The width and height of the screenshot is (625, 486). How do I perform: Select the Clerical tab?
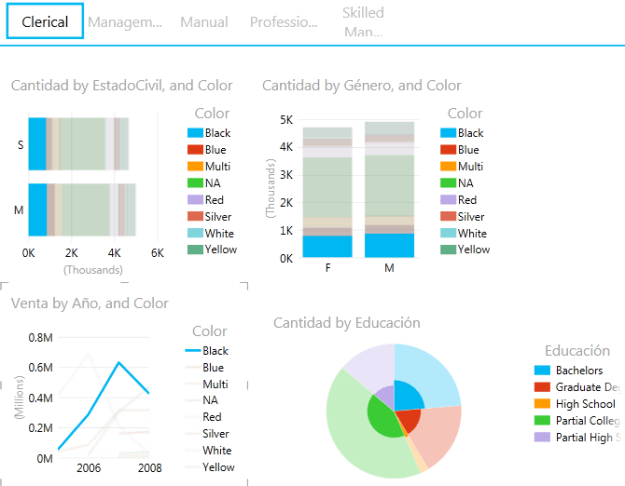pos(45,22)
